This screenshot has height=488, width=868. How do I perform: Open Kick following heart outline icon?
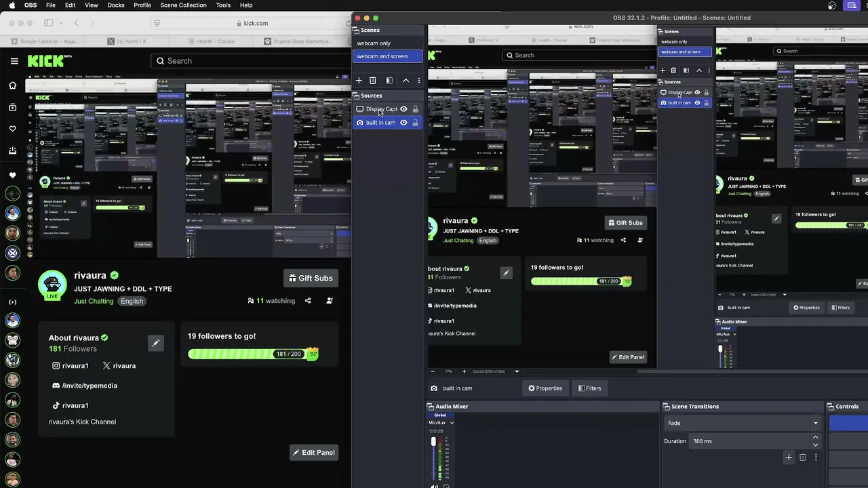12,129
